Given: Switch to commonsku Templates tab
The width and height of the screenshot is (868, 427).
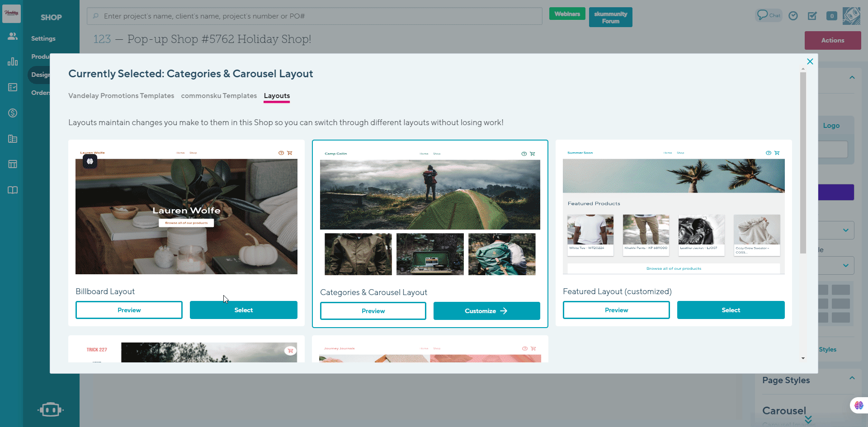Looking at the screenshot, I should (x=219, y=96).
